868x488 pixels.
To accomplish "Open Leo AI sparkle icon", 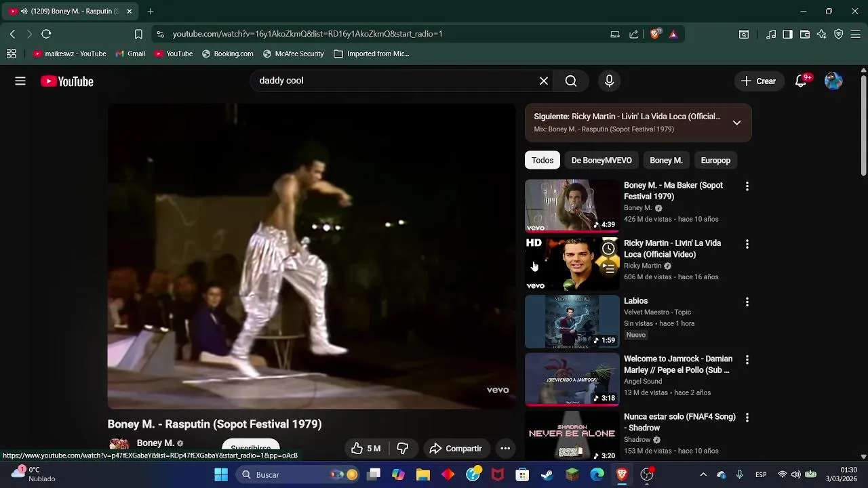I will 822,34.
